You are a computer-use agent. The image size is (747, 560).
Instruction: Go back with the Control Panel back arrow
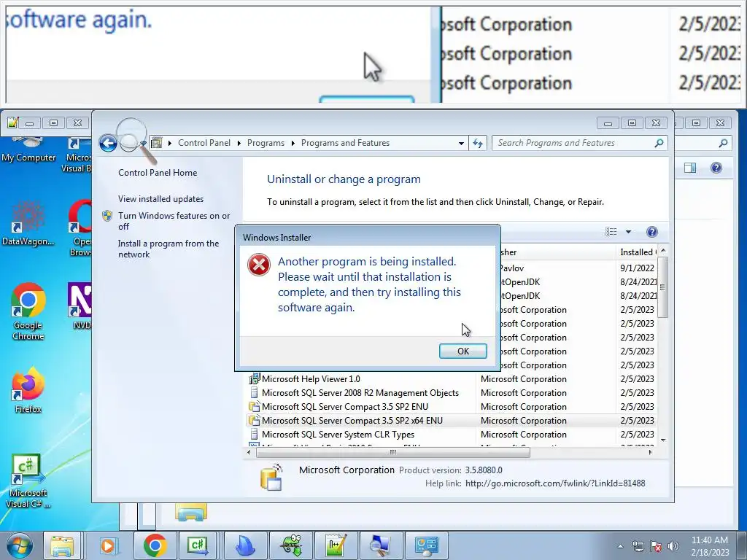(108, 143)
